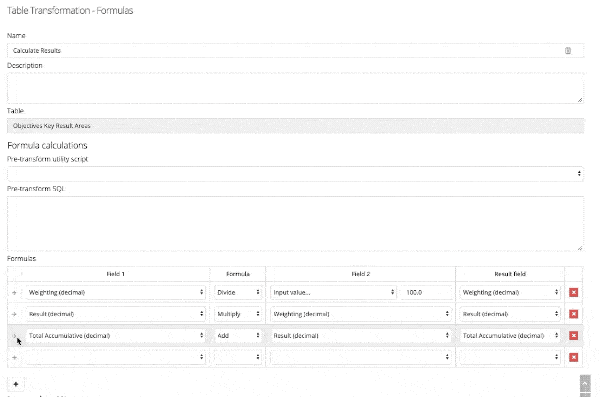Open Field 1 dropdown showing Result (decimal)
600x397 pixels.
tap(116, 314)
